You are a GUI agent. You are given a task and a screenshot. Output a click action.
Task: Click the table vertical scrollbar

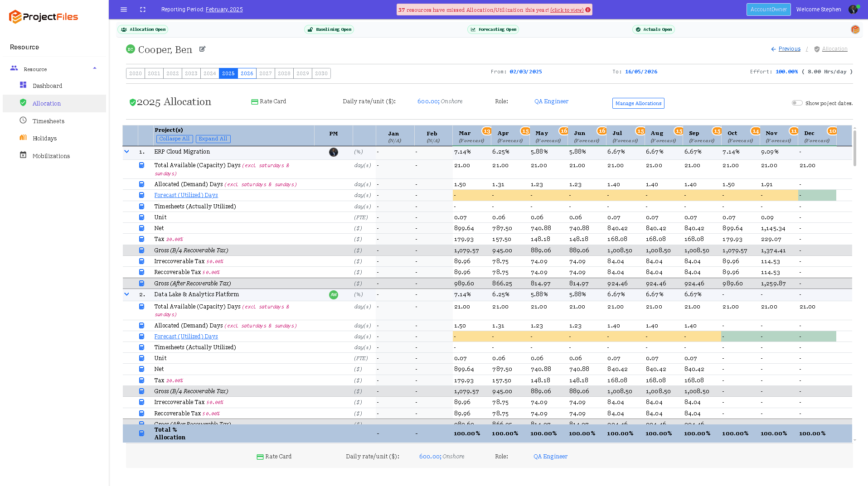(x=855, y=149)
